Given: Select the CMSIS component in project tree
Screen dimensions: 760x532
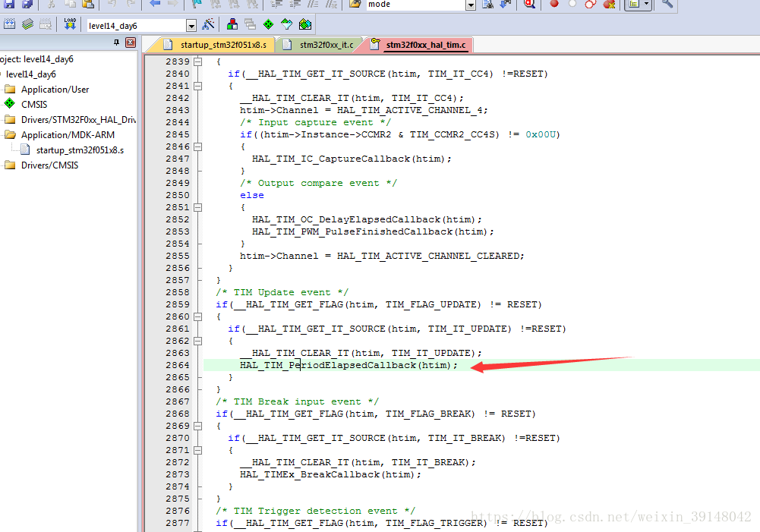Looking at the screenshot, I should (34, 105).
